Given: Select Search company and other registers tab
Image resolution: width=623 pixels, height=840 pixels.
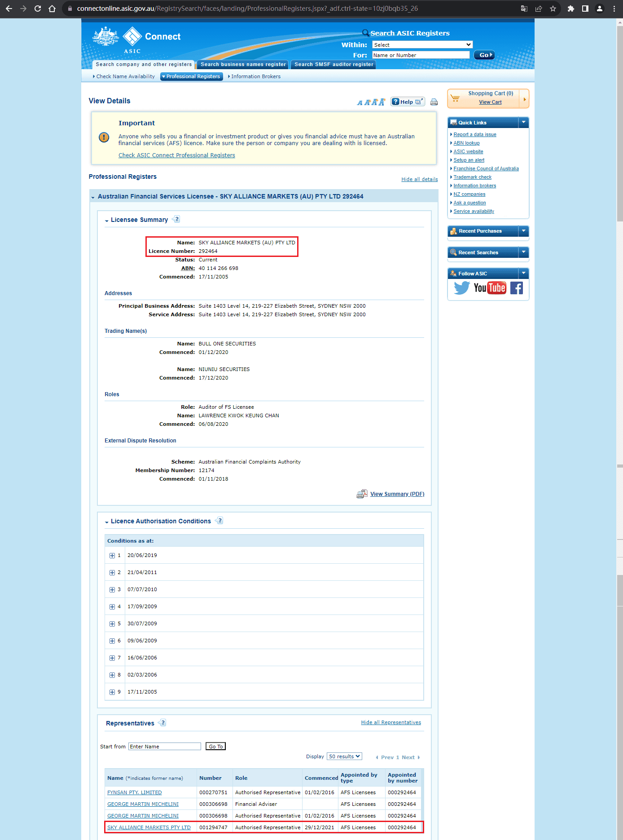Looking at the screenshot, I should (x=144, y=64).
